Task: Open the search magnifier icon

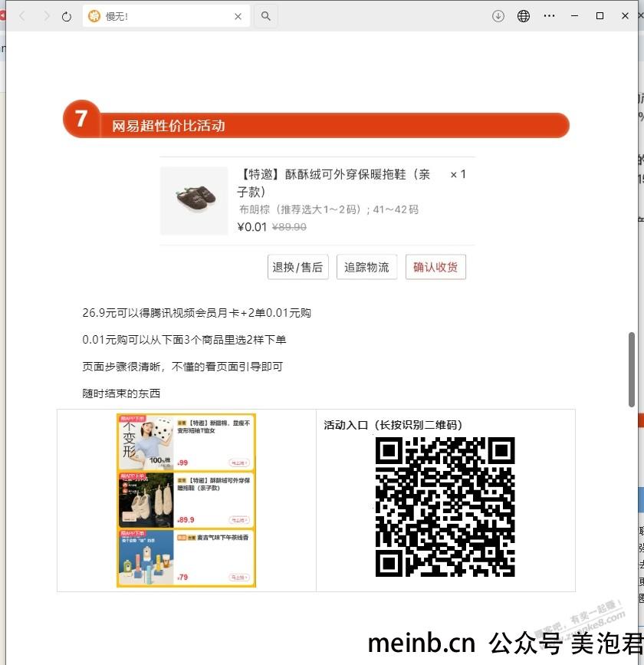Action: point(266,16)
